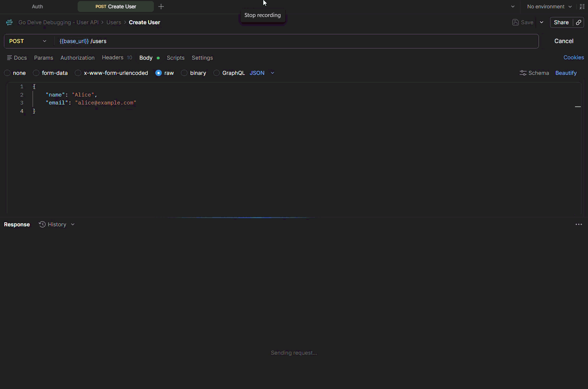588x389 pixels.
Task: Click the Create User request name
Action: pos(144,22)
